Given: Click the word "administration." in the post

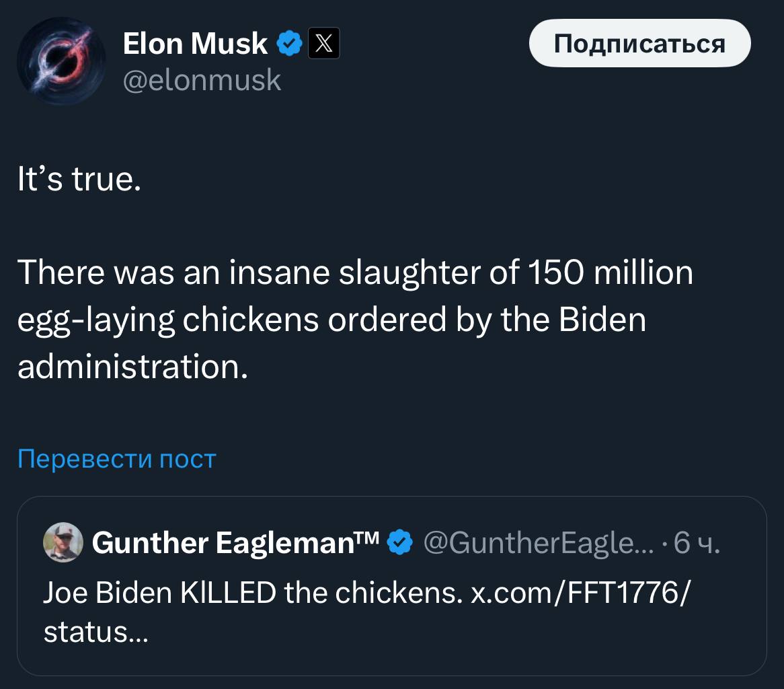Looking at the screenshot, I should [x=132, y=365].
